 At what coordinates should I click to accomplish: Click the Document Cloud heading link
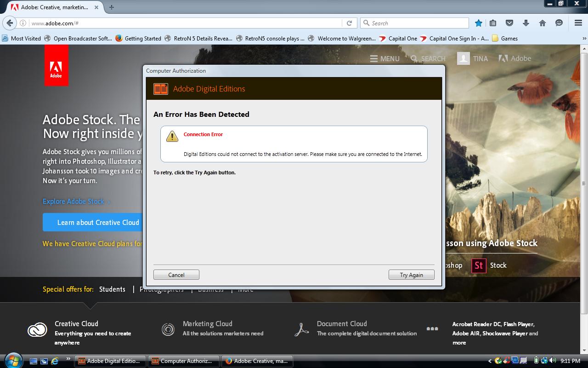click(342, 323)
